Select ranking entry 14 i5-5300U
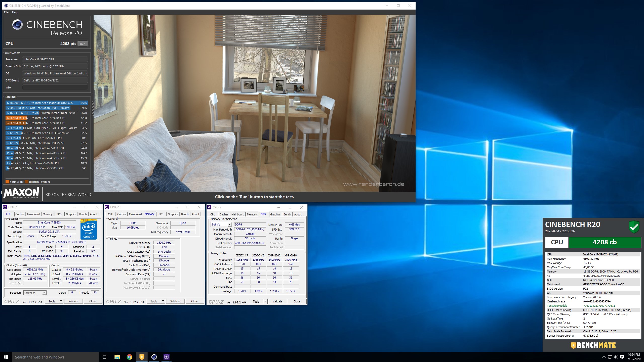 (47, 168)
